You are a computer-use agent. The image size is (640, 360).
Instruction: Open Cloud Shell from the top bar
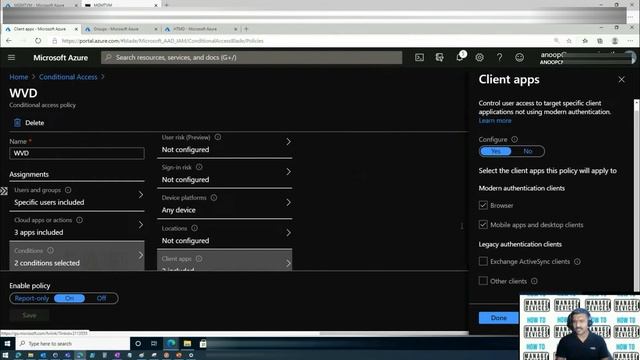(419, 58)
